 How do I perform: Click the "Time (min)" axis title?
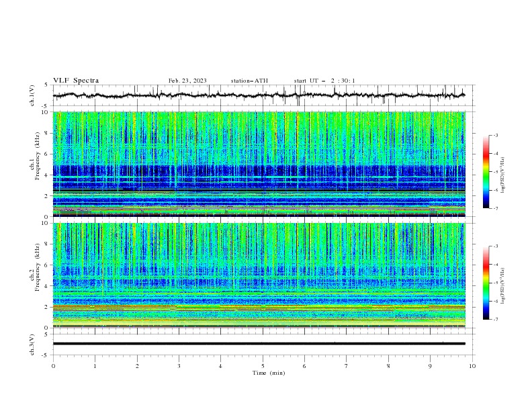[269, 373]
